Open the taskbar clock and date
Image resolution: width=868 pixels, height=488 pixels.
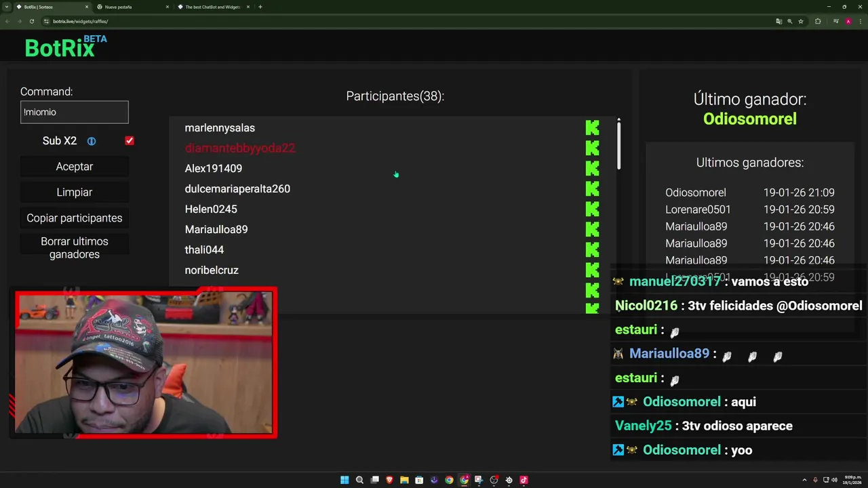tap(852, 480)
